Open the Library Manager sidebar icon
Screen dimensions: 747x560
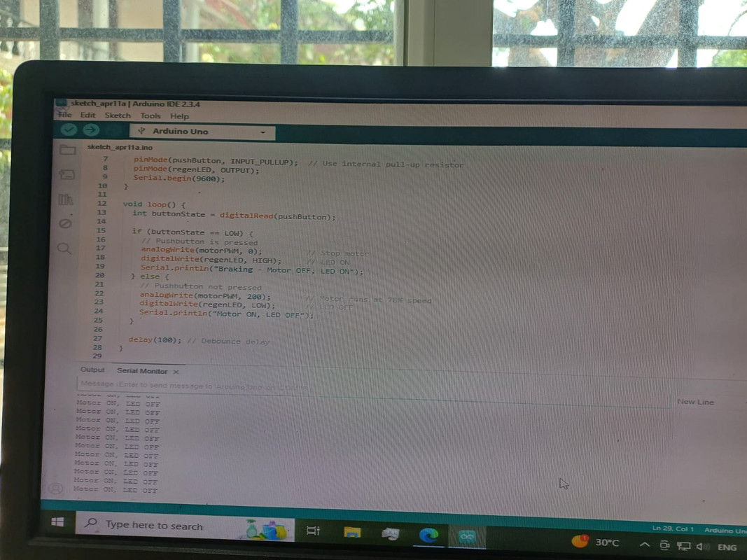point(66,199)
